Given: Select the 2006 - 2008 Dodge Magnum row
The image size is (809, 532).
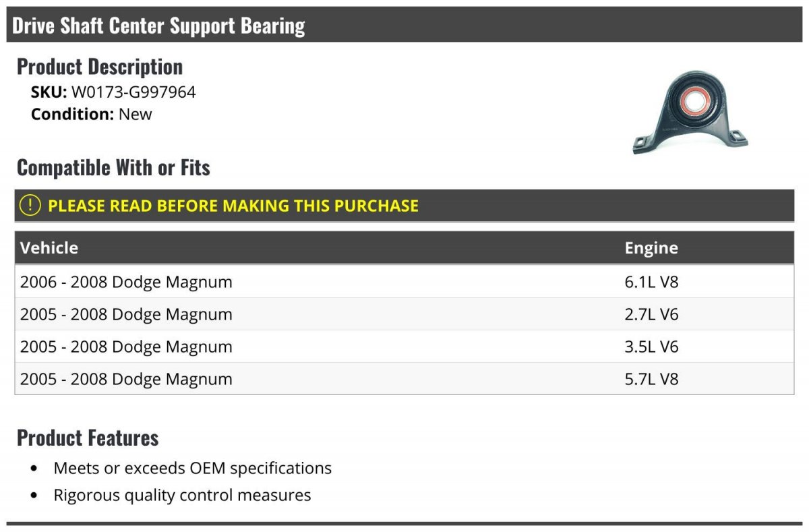Looking at the screenshot, I should 126,282.
